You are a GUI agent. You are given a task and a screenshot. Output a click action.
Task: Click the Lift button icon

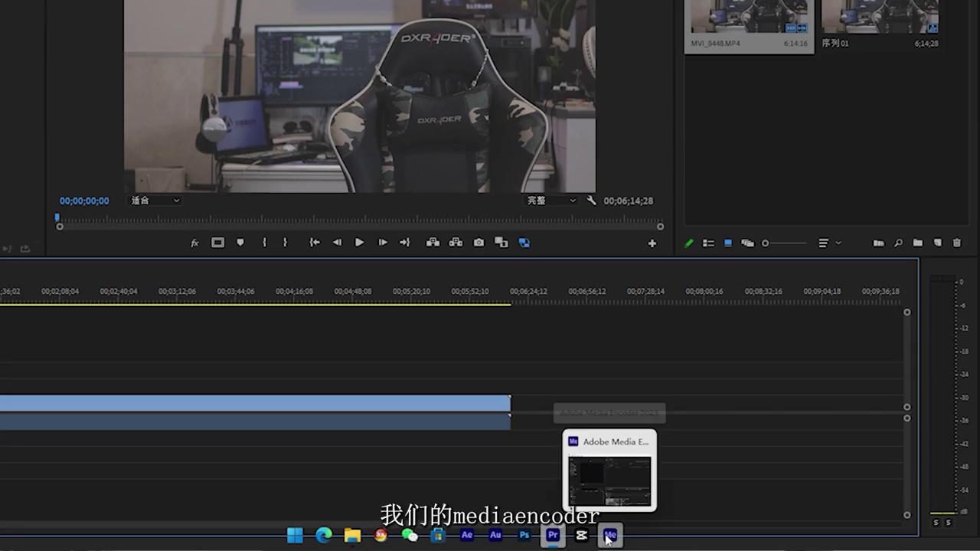433,243
